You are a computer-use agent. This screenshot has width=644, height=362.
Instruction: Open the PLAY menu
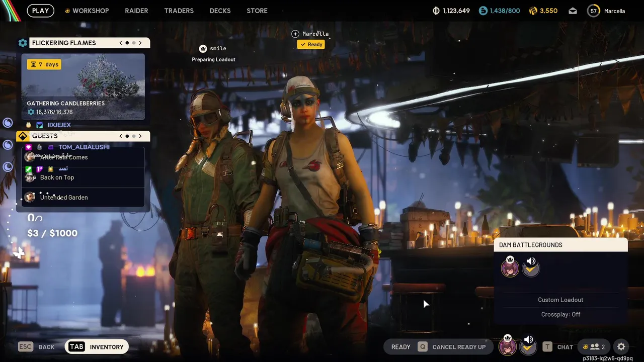40,11
